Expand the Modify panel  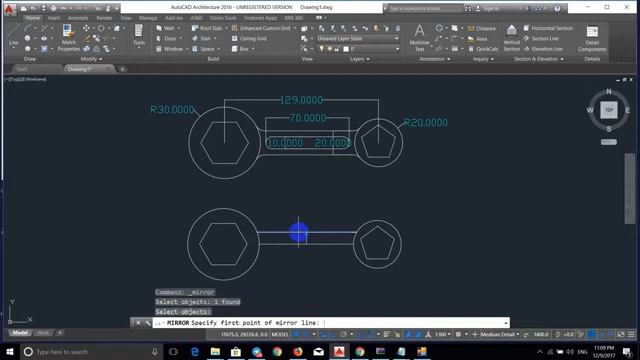coord(91,59)
